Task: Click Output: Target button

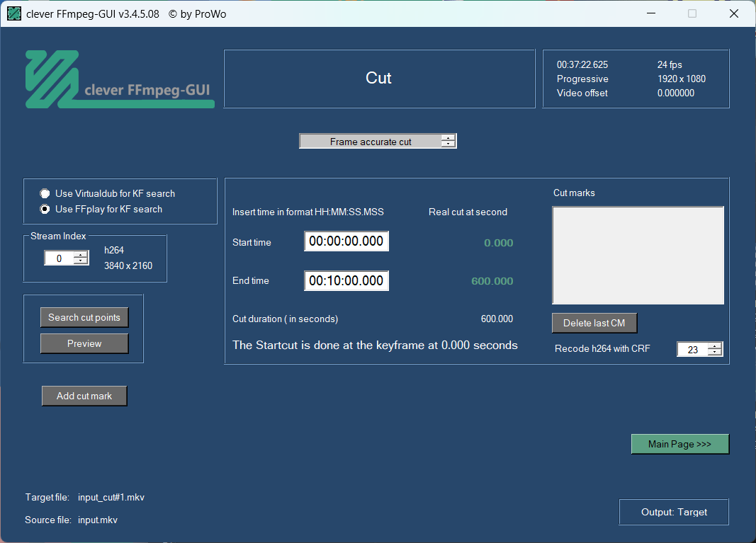Action: (x=674, y=512)
